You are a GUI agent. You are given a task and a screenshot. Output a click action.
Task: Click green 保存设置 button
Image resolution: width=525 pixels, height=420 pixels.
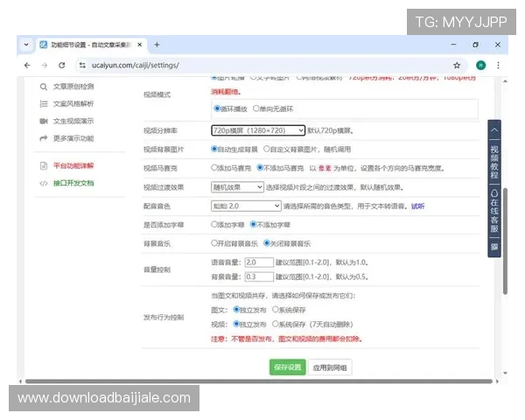pyautogui.click(x=288, y=367)
